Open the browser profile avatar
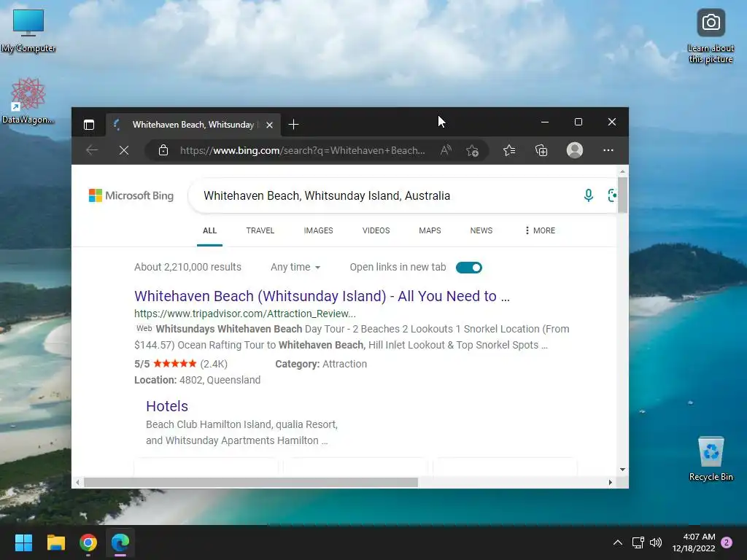Image resolution: width=747 pixels, height=560 pixels. coord(575,150)
